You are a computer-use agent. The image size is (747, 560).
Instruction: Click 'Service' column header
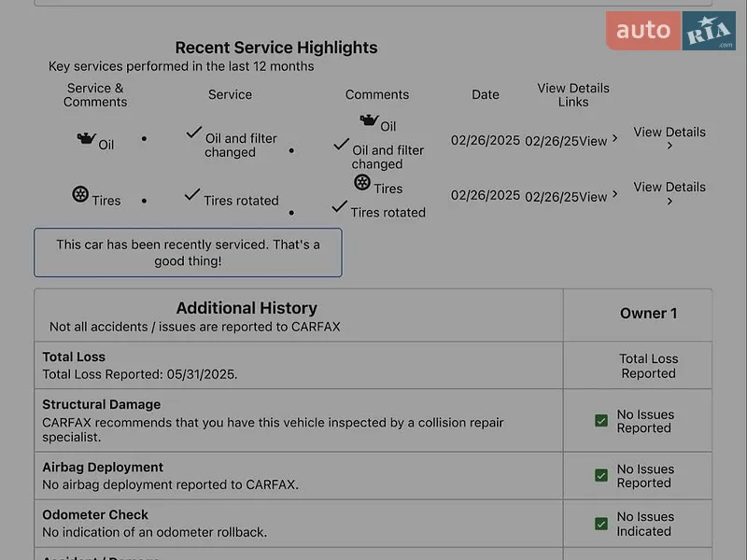coord(230,94)
